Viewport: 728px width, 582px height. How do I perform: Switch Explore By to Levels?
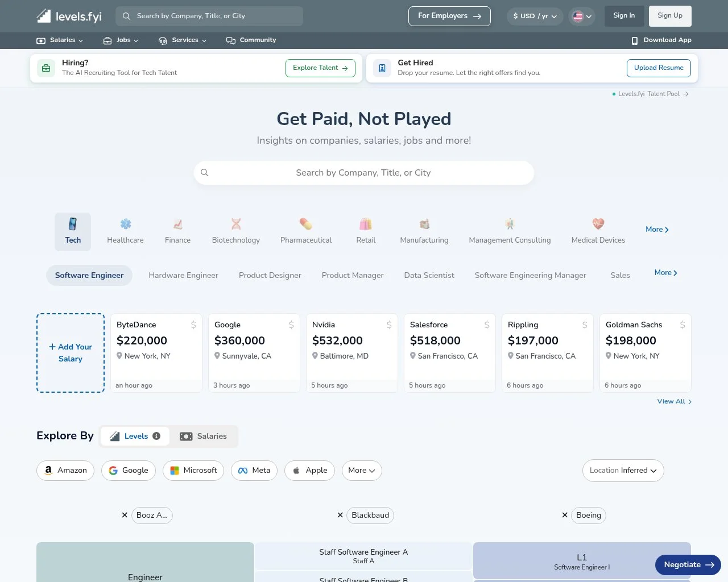(135, 436)
